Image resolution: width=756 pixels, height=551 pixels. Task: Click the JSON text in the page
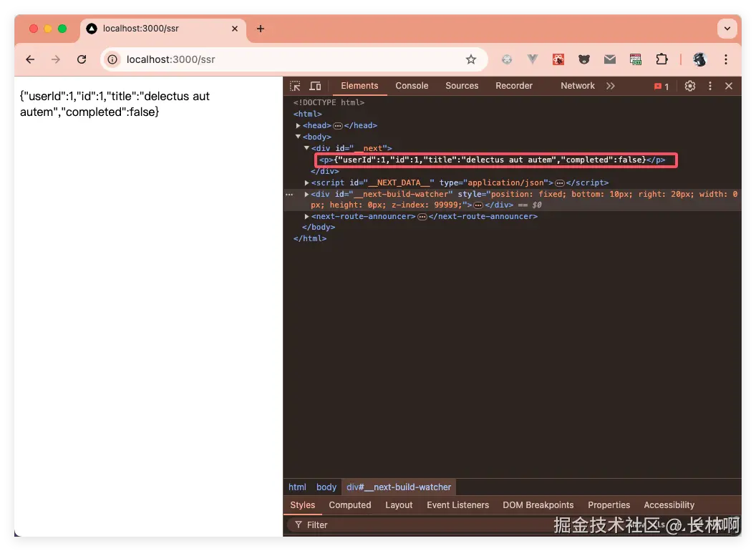coord(115,104)
